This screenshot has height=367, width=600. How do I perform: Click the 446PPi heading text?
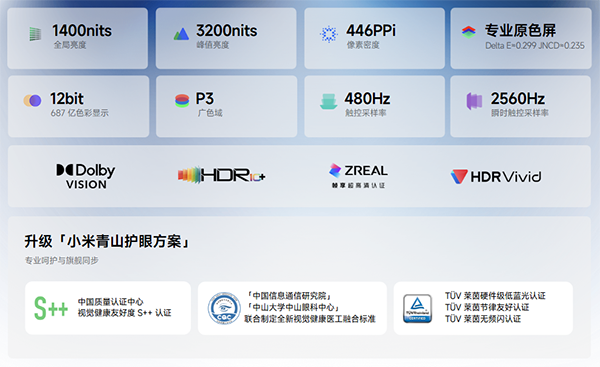tap(371, 30)
